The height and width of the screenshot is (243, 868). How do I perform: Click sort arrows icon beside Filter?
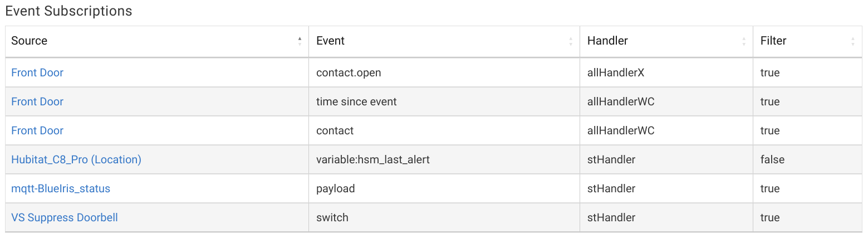click(x=853, y=41)
